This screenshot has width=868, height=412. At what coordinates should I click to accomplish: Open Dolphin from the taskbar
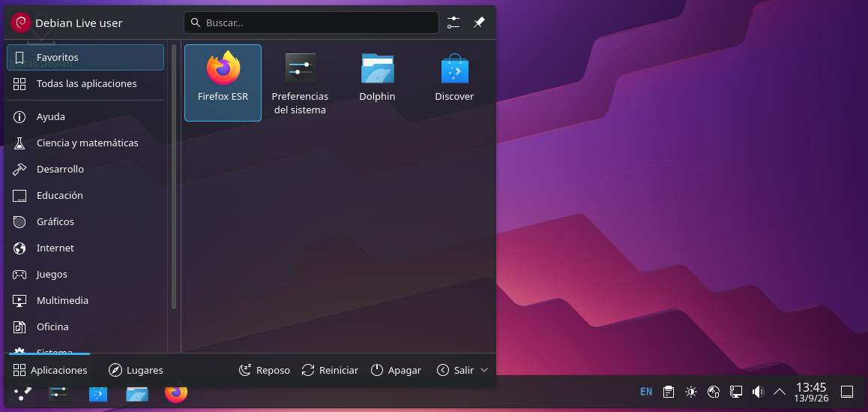pyautogui.click(x=136, y=393)
